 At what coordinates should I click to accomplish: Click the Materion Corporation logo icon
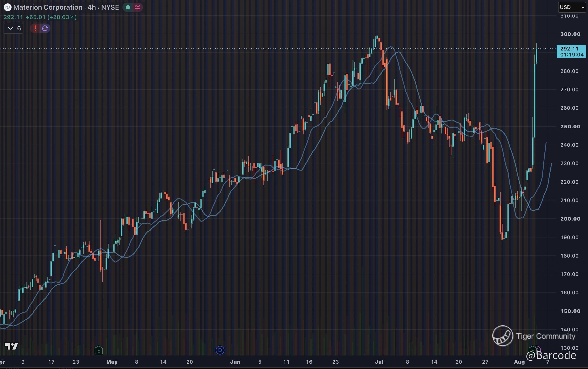point(7,7)
